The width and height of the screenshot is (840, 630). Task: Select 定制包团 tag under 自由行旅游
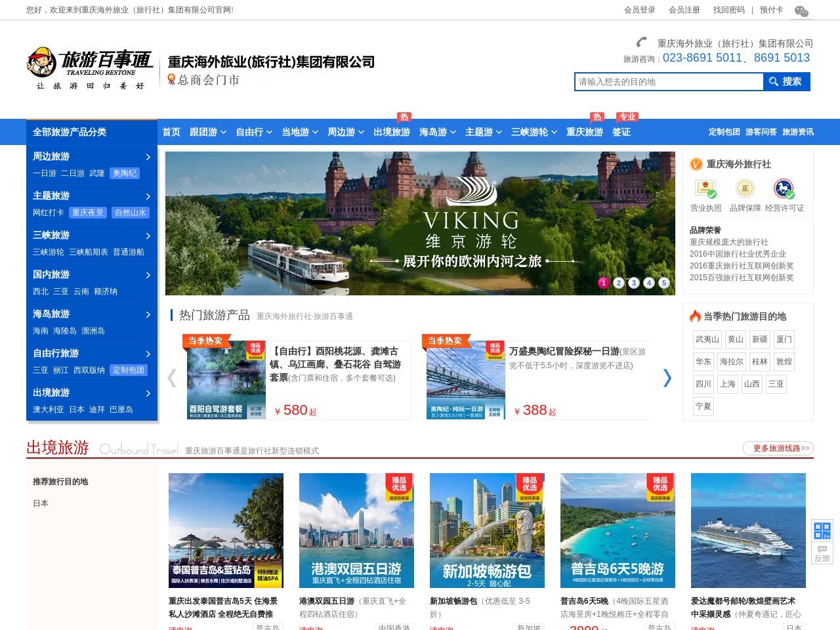pos(129,370)
